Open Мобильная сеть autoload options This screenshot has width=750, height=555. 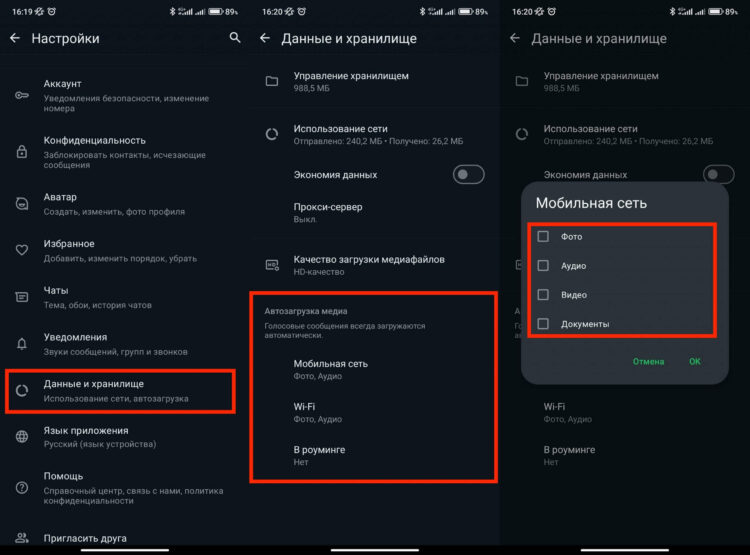330,370
